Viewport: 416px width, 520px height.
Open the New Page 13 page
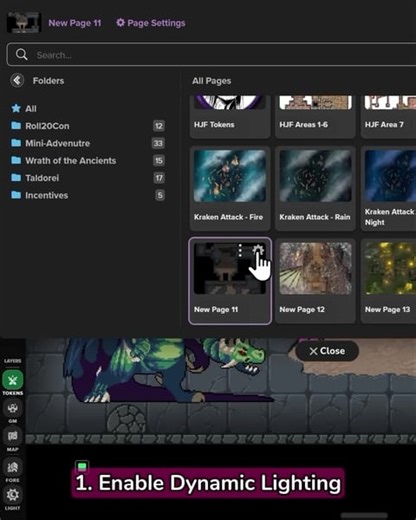coord(388,281)
